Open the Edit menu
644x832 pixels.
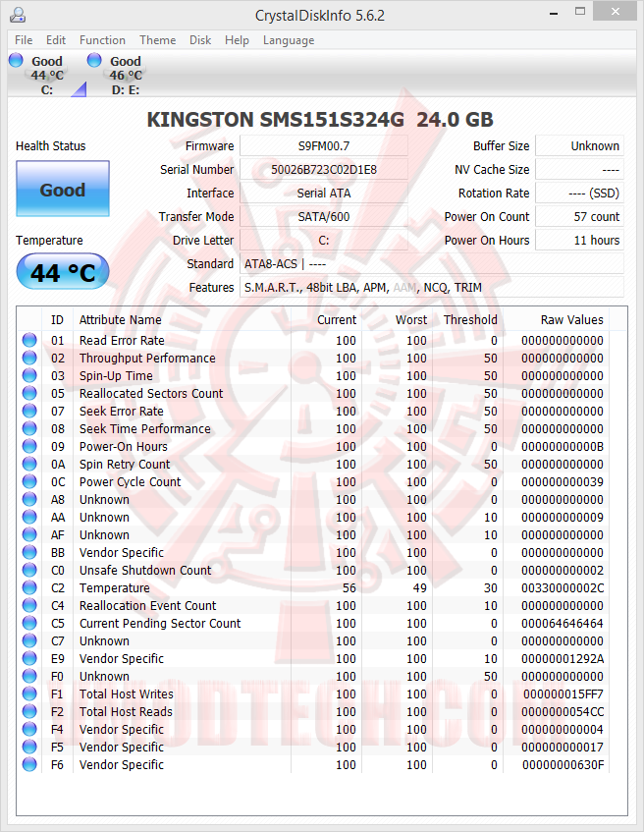56,40
